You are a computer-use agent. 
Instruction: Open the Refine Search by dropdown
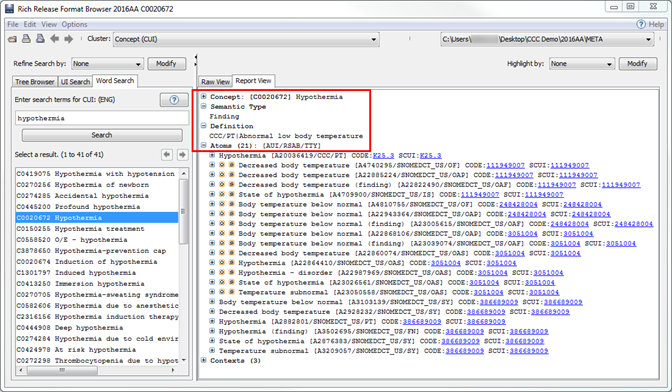[x=107, y=64]
